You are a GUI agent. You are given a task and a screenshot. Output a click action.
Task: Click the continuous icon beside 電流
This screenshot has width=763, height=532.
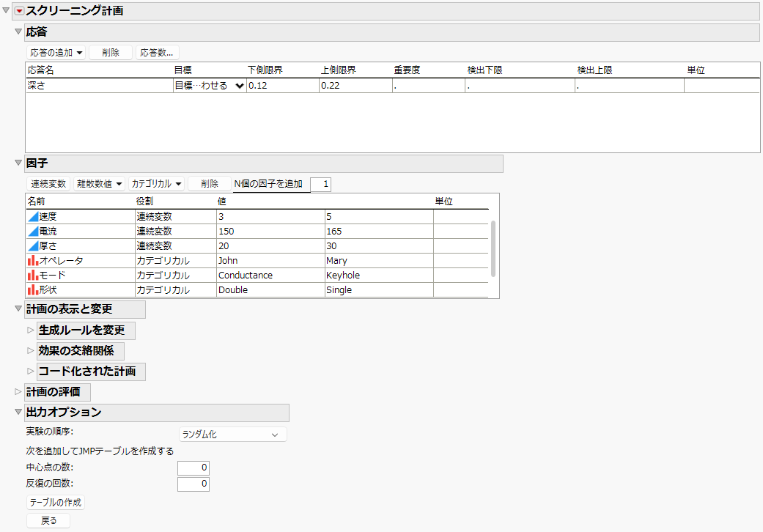coord(33,232)
